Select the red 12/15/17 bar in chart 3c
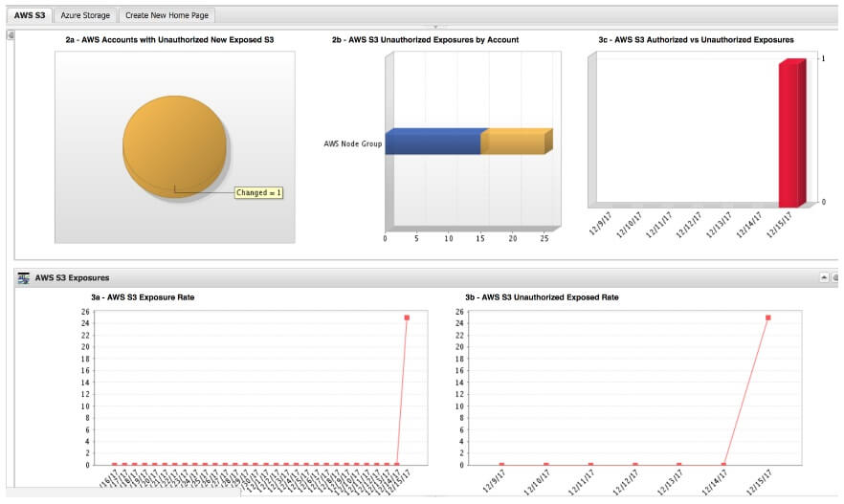This screenshot has width=844, height=504. click(791, 133)
